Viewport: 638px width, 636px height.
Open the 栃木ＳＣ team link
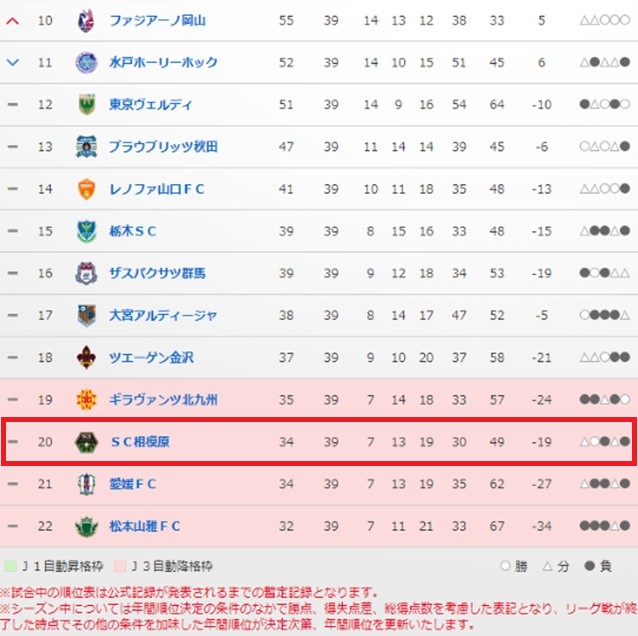point(133,231)
